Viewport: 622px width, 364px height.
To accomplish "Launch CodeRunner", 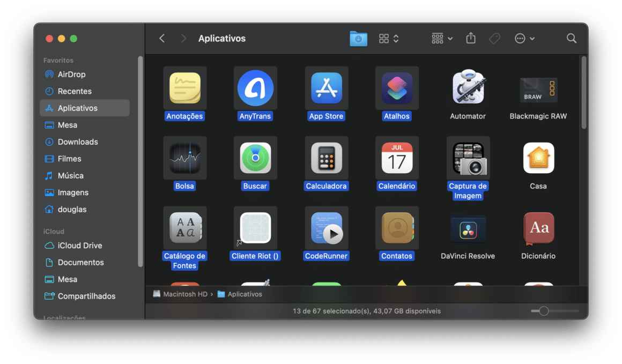I will pos(326,228).
